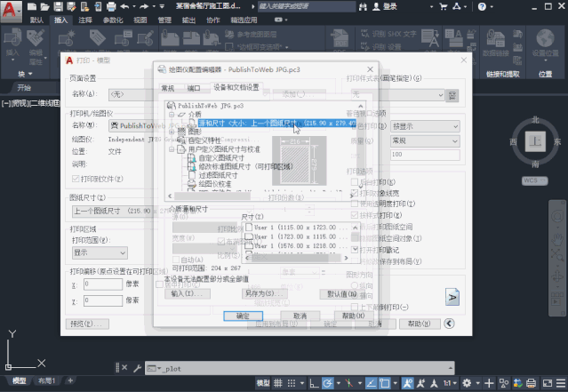Viewport: 568px width, 392px height.
Task: Click the shopping cart icon in title bar
Action: tap(443, 6)
